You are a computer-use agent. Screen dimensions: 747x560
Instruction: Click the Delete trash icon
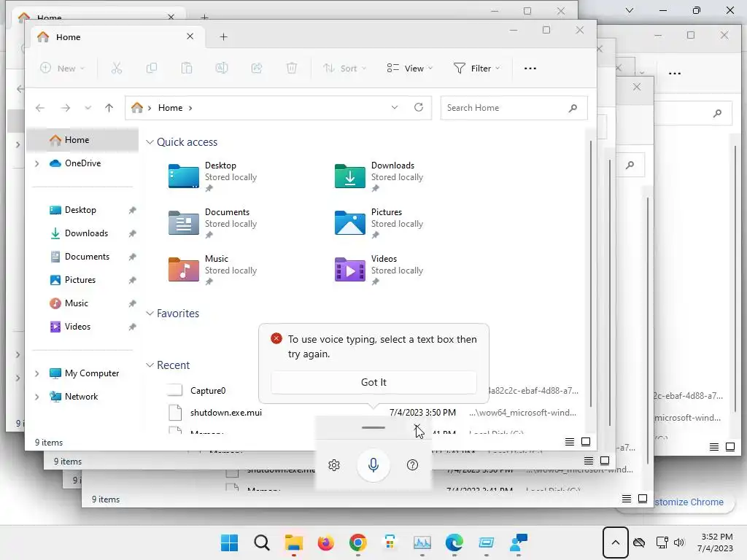pos(292,68)
